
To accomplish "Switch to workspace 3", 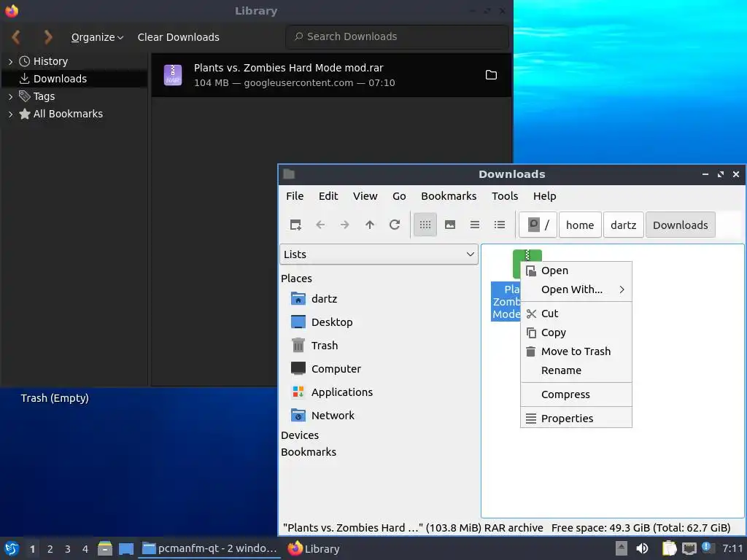I will click(68, 549).
